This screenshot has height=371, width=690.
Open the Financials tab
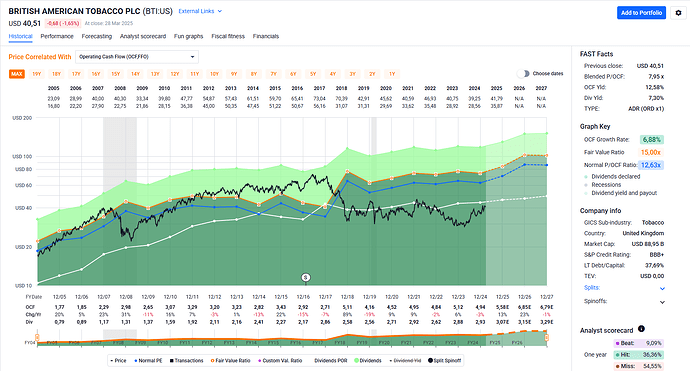[x=266, y=37]
